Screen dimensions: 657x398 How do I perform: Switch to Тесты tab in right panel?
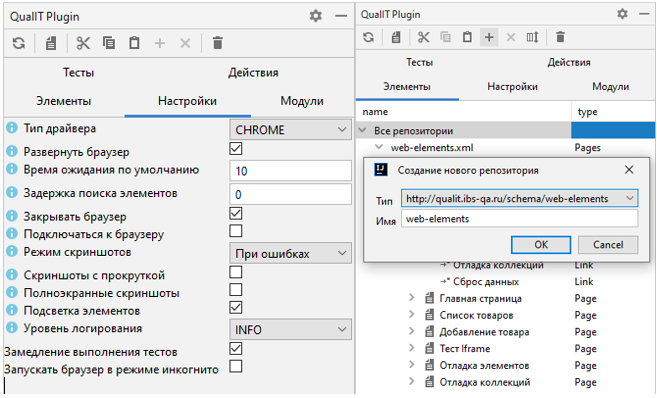[x=419, y=62]
